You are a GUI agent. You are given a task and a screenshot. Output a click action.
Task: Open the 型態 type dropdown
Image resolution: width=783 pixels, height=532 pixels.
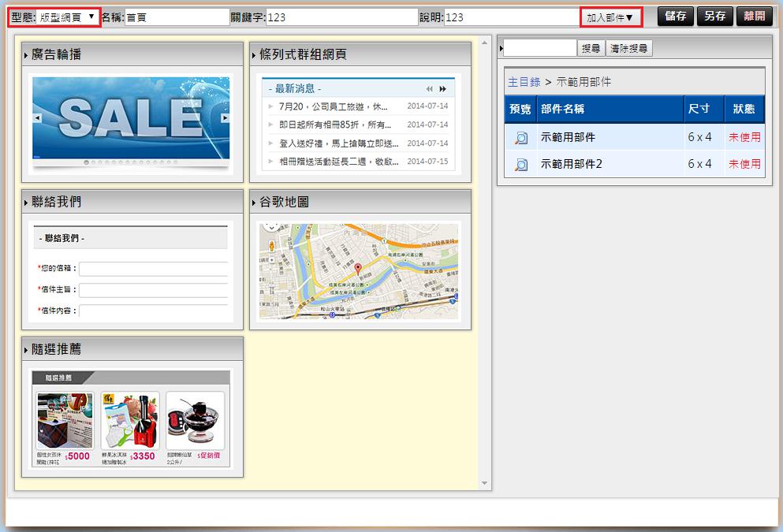point(68,17)
